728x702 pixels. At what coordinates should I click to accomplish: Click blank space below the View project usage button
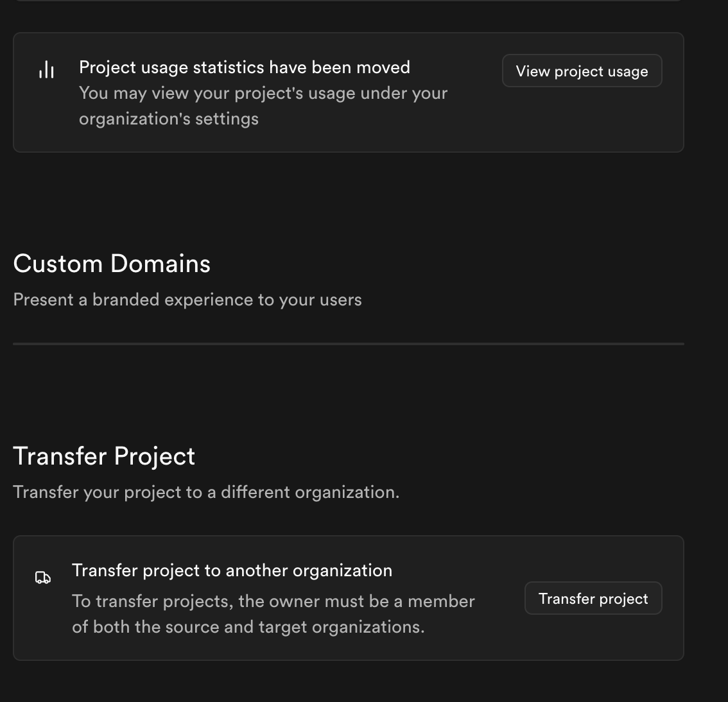(582, 120)
